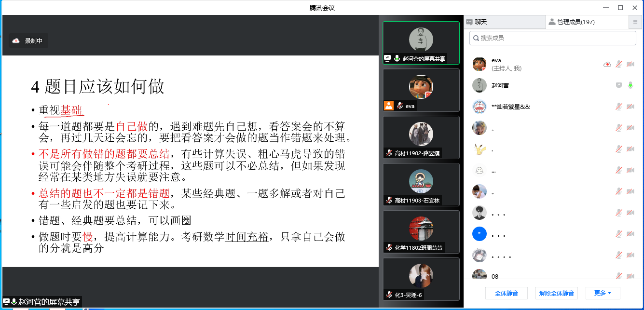Select the 化学11802班周慧慧 video tile
The image size is (644, 310).
tap(421, 232)
